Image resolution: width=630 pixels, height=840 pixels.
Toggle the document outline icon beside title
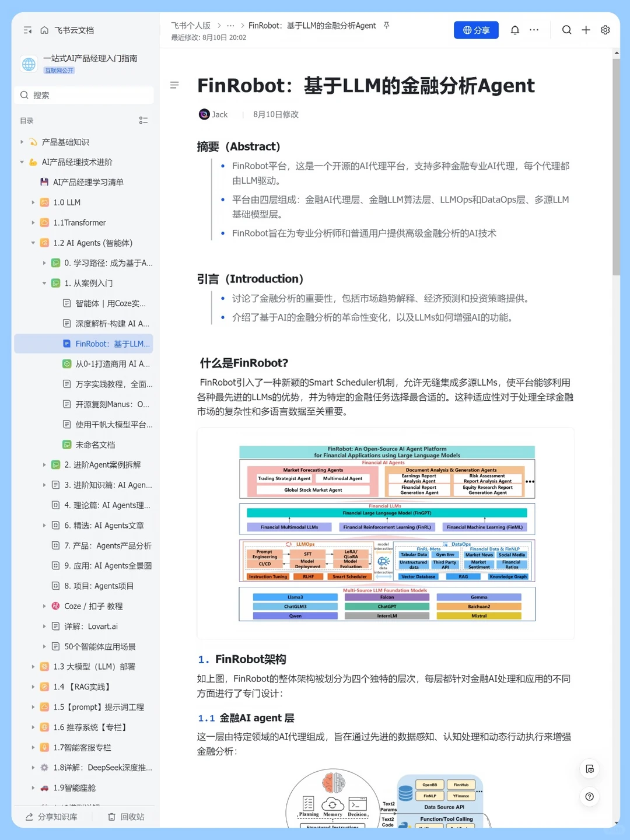(x=174, y=85)
